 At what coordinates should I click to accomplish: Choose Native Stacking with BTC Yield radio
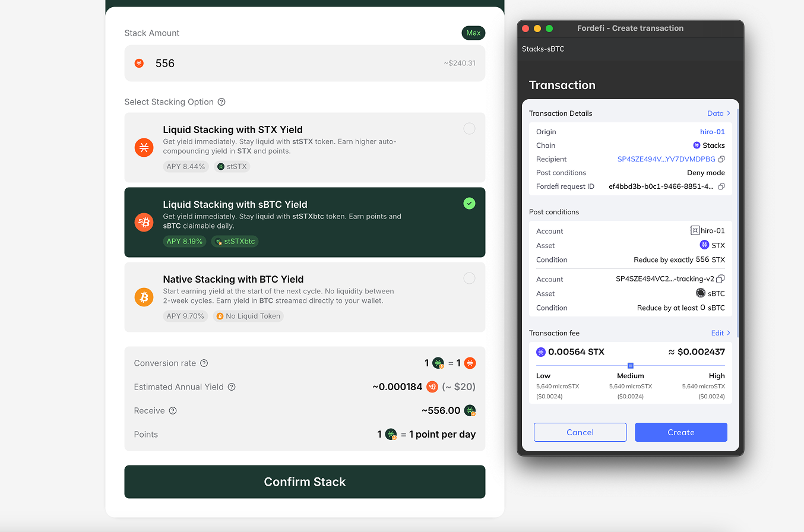pyautogui.click(x=469, y=278)
